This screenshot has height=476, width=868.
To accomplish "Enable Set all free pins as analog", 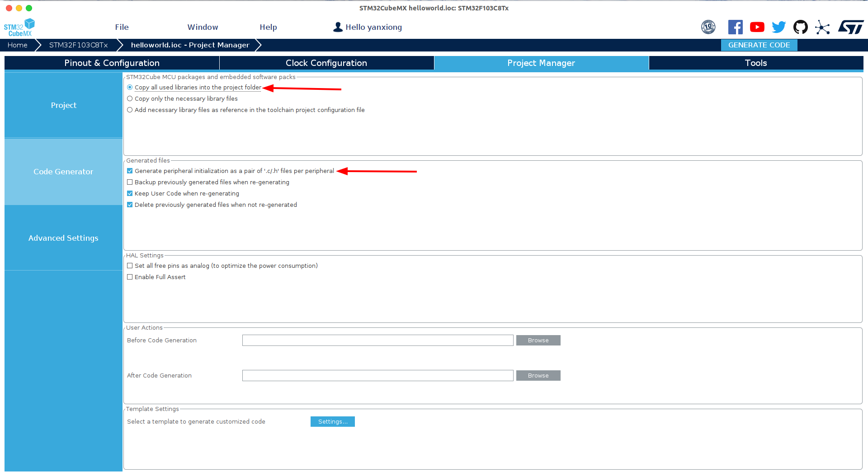I will coord(130,266).
